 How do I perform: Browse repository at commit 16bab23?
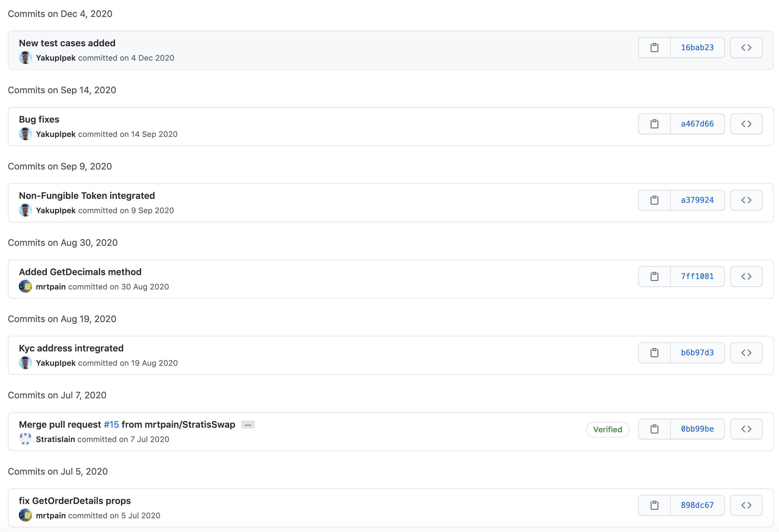coord(746,48)
